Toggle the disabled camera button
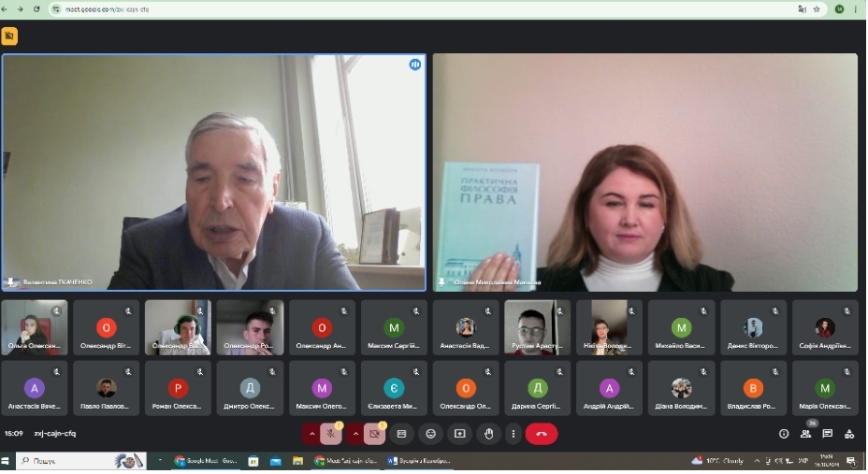Image resolution: width=868 pixels, height=474 pixels. coord(375,434)
